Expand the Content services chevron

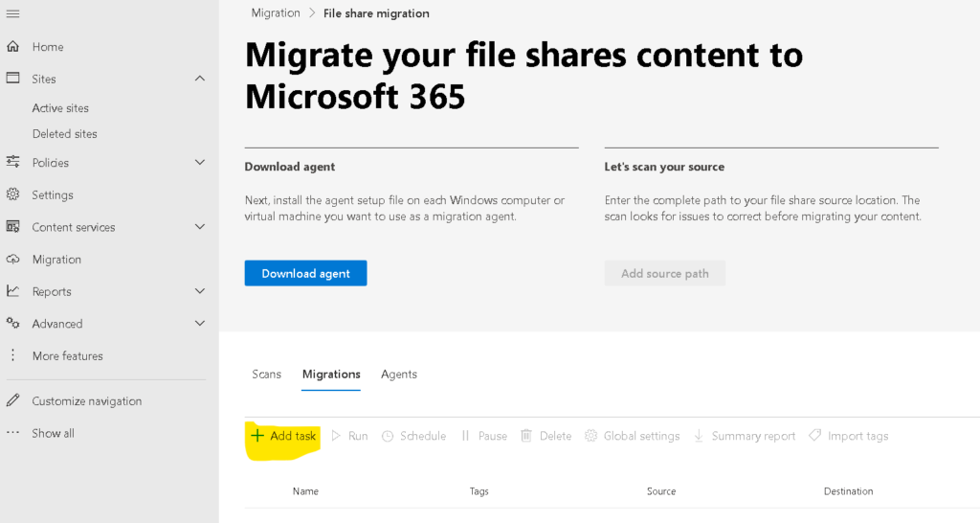(200, 226)
